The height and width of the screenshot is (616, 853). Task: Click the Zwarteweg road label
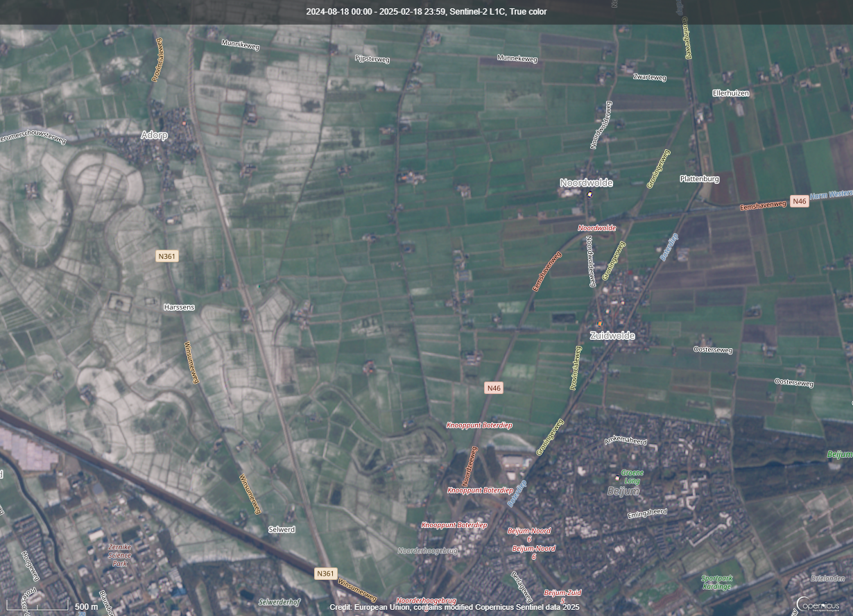pos(650,77)
